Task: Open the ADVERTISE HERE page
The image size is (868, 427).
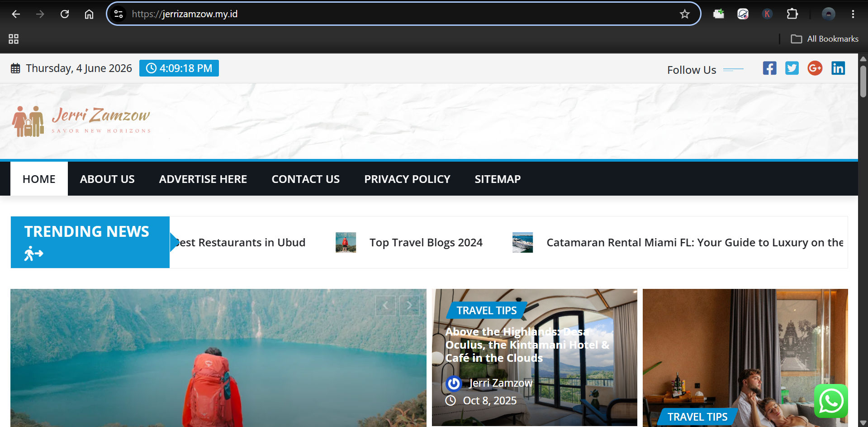Action: pos(203,179)
